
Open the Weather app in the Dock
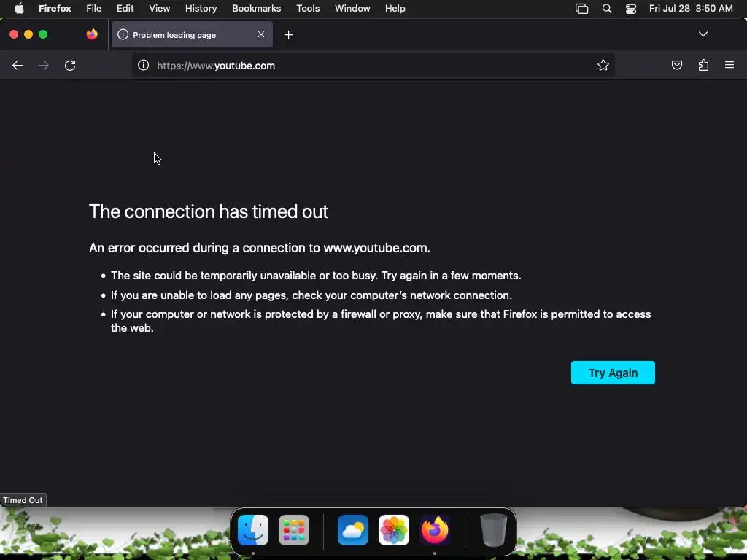coord(353,530)
